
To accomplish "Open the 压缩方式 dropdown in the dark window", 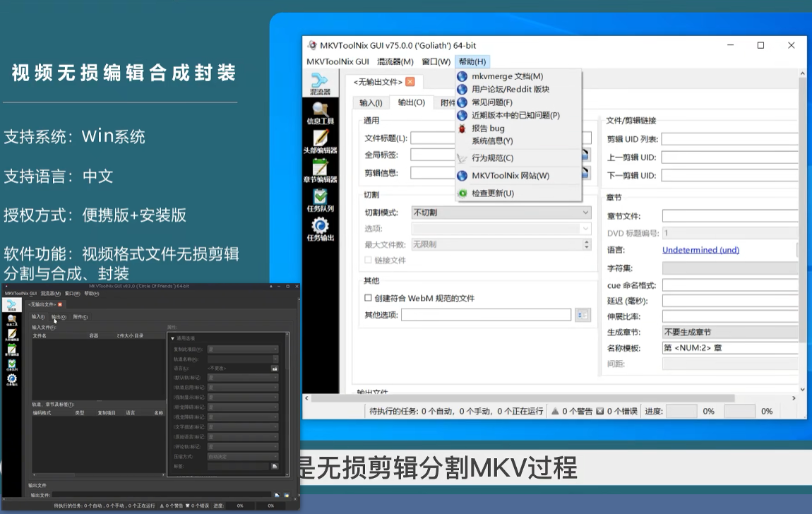I will tap(243, 457).
